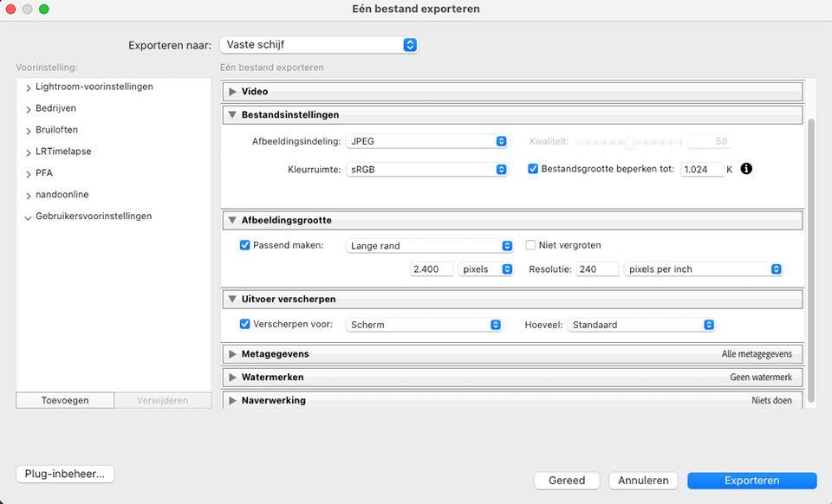The height and width of the screenshot is (504, 832).
Task: Expand the PFA preset folder
Action: (28, 174)
